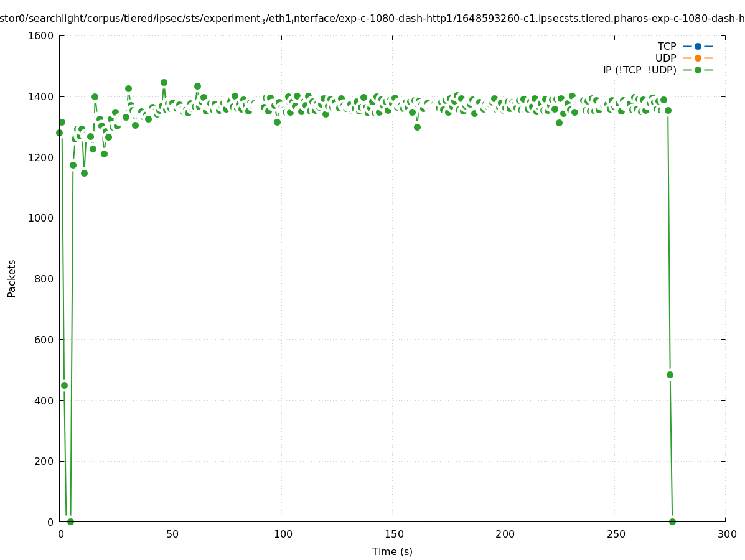
Task: Click the orange UDP legend marker
Action: (698, 58)
